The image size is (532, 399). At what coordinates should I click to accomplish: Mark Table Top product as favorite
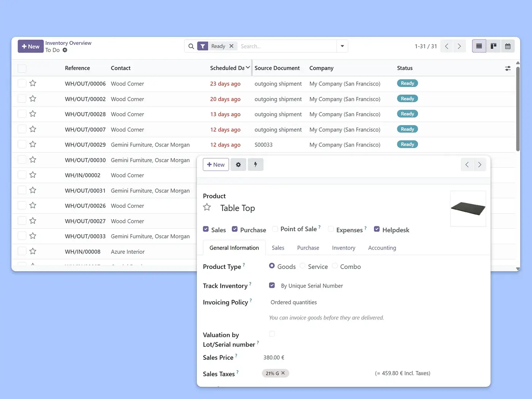pos(207,207)
